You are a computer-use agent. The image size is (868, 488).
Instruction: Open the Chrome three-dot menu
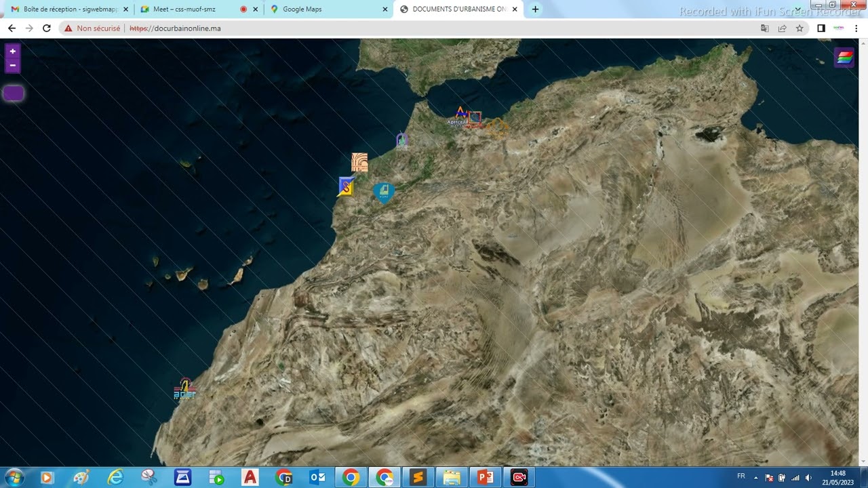coord(857,28)
